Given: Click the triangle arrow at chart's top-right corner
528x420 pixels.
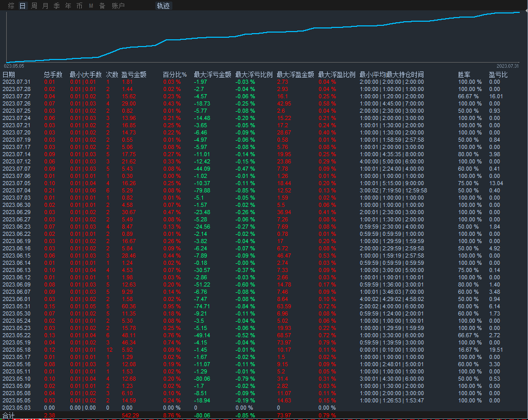Looking at the screenshot, I should [x=526, y=11].
